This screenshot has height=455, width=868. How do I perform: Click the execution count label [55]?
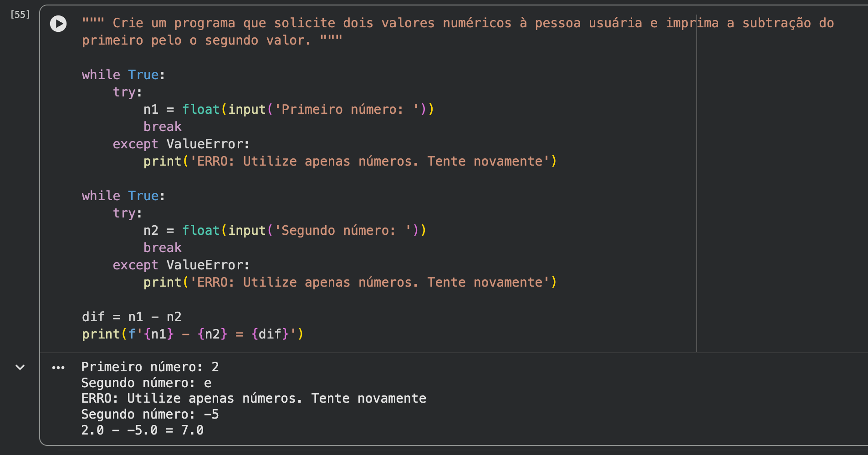[x=20, y=15]
